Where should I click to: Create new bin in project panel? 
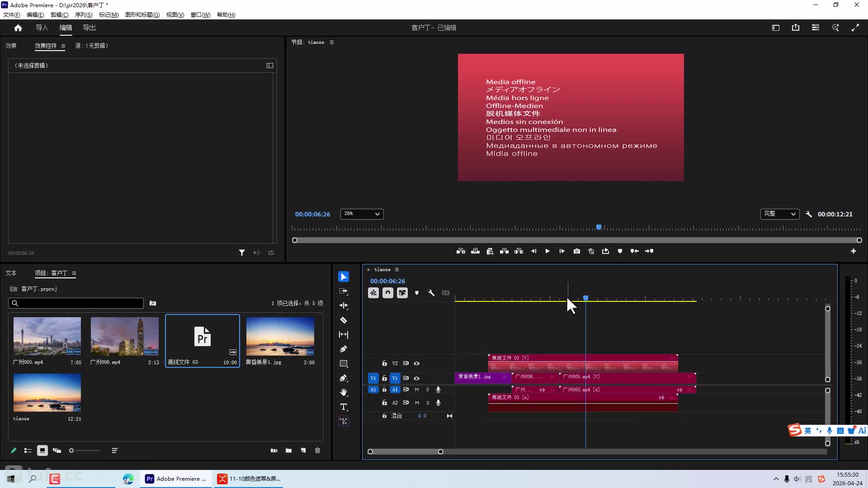pyautogui.click(x=289, y=450)
